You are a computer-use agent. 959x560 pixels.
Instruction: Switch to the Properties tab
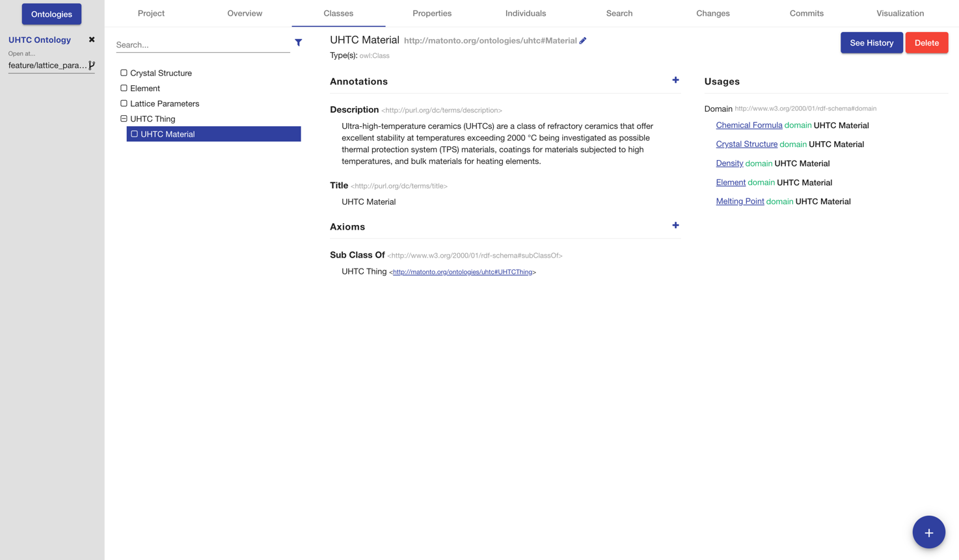431,13
